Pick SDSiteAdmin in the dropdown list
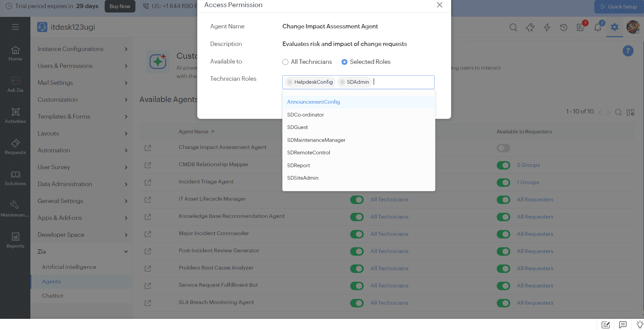The image size is (644, 330). [303, 178]
